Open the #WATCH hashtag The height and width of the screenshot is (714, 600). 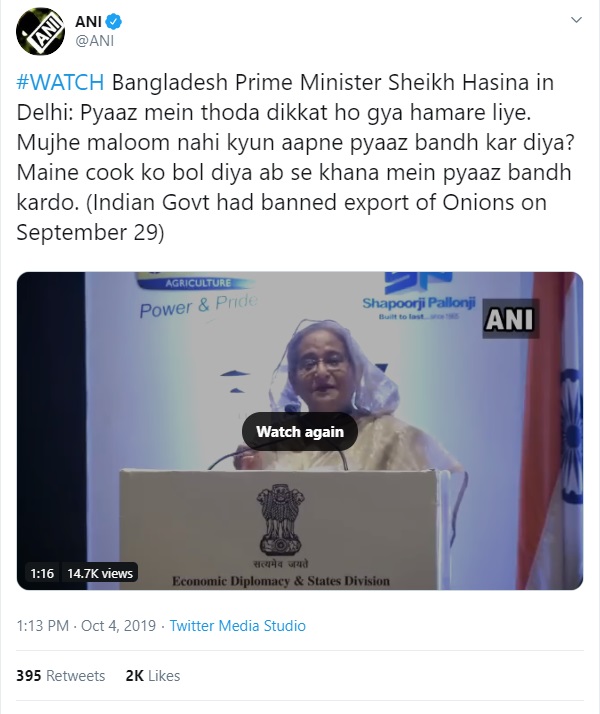pos(61,83)
